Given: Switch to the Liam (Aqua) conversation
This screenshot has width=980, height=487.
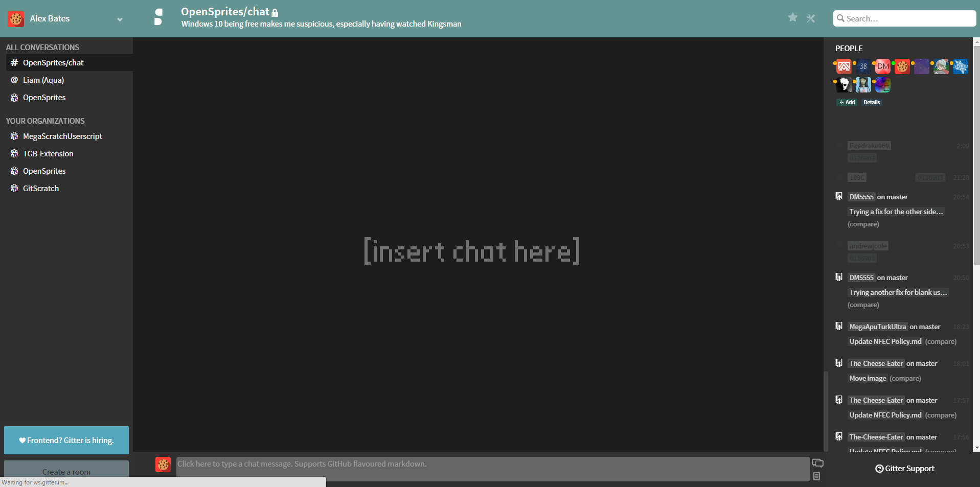Looking at the screenshot, I should click(43, 80).
